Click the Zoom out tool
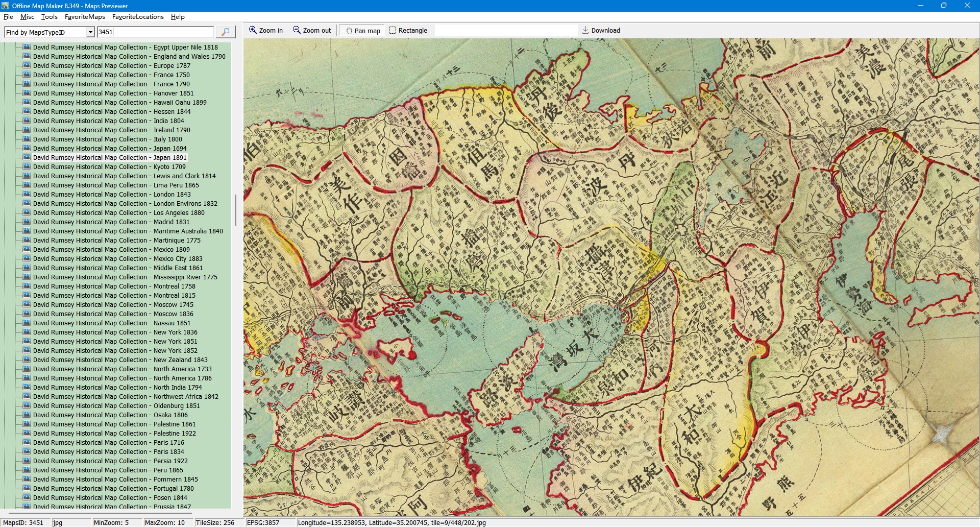This screenshot has height=527, width=980. click(x=312, y=31)
